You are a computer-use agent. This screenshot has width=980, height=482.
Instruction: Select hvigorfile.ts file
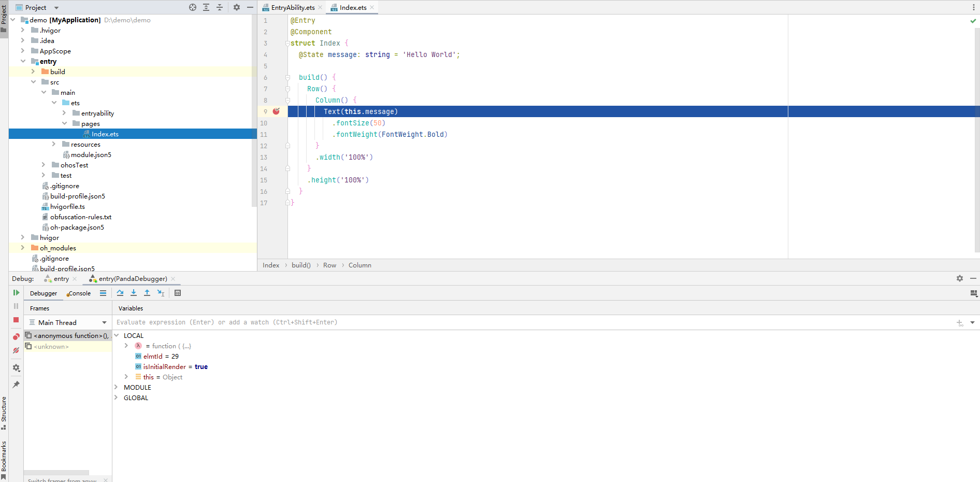pos(67,206)
